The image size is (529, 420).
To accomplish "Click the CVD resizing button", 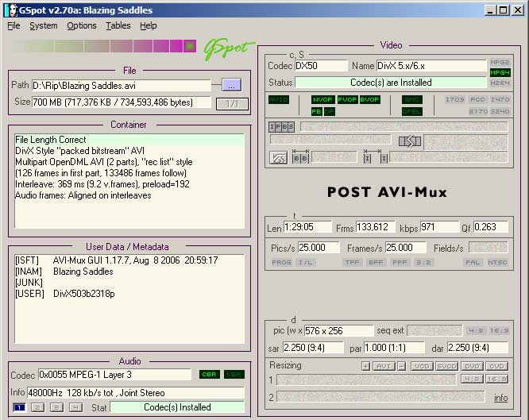I will click(x=496, y=366).
